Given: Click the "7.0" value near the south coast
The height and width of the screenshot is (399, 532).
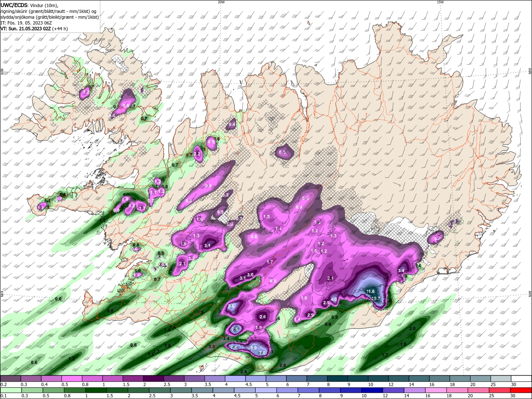Looking at the screenshot, I should pyautogui.click(x=262, y=353).
